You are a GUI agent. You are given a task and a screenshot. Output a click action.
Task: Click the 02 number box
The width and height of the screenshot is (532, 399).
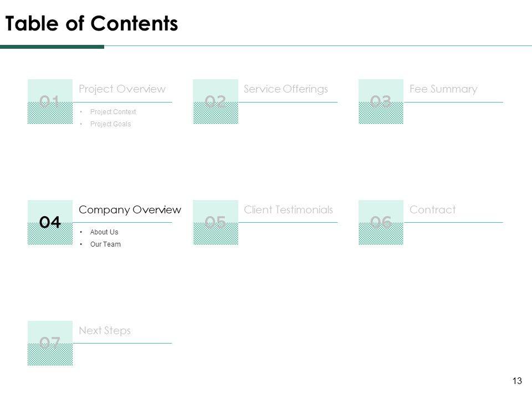[x=216, y=101]
